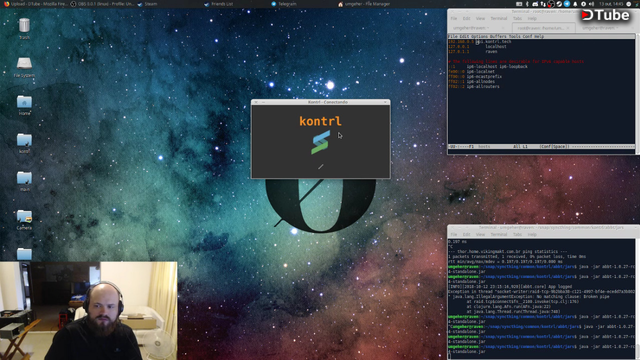This screenshot has width=640, height=360.
Task: Switch to the Firefox Upload DTube window
Action: [35, 4]
